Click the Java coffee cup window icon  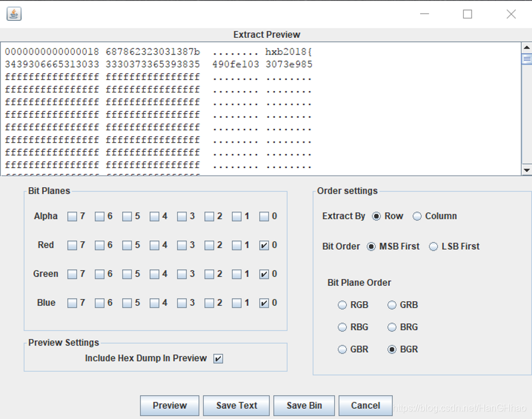point(14,14)
